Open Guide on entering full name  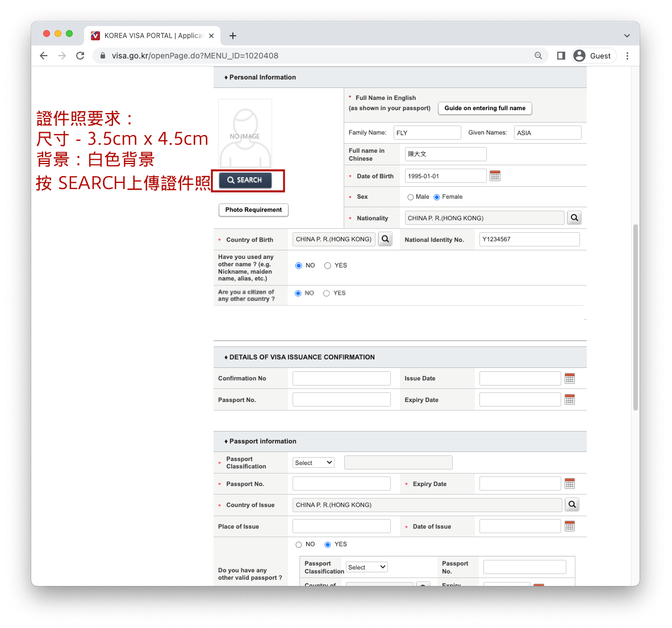pos(485,108)
